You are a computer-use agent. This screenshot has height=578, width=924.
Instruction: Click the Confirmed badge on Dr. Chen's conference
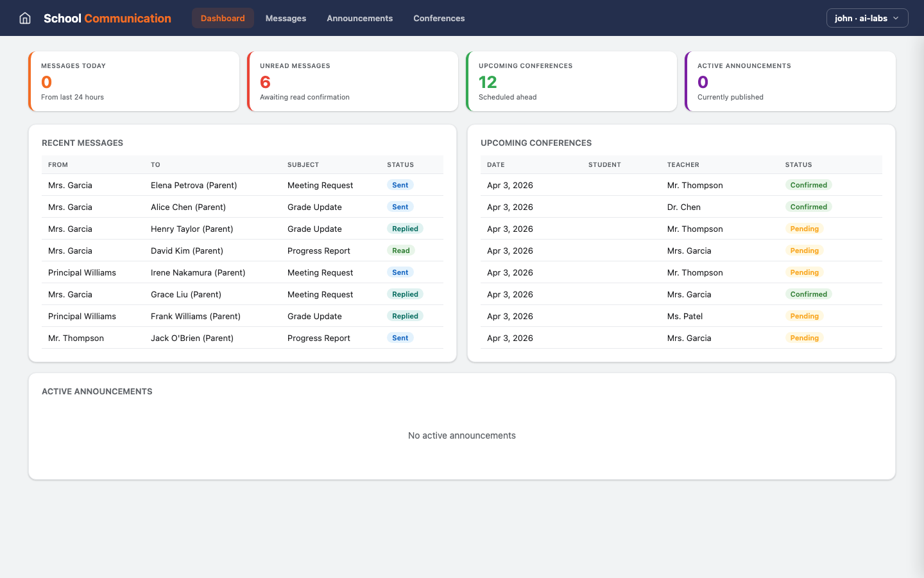pyautogui.click(x=809, y=207)
